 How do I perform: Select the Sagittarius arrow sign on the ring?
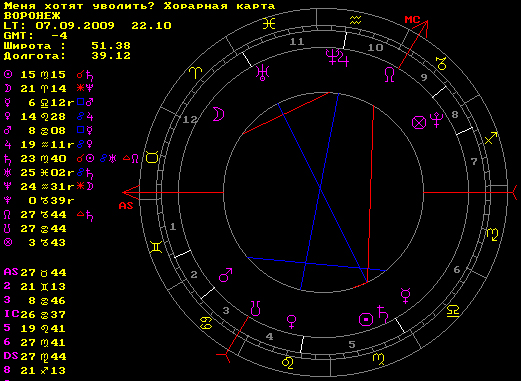click(491, 138)
